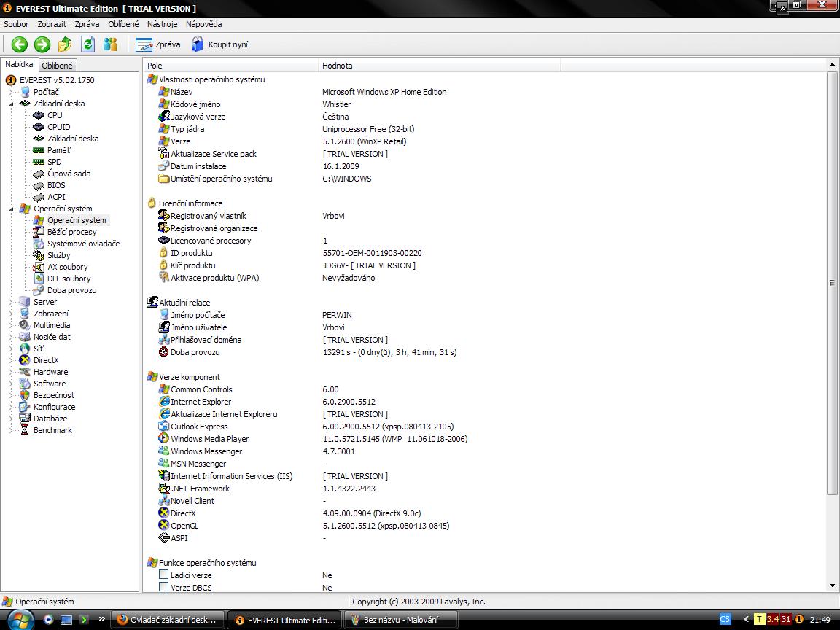Expand the Zobrazení tree node

10,314
